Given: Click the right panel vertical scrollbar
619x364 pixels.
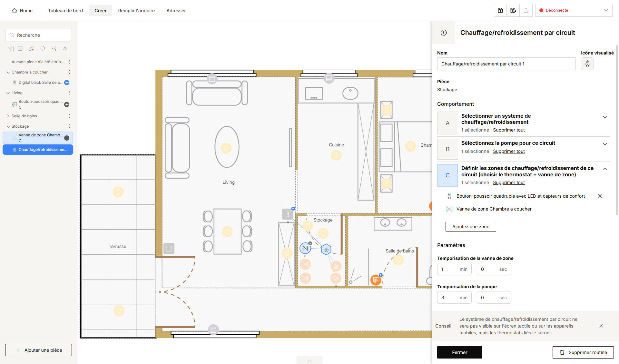Looking at the screenshot, I should (x=617, y=129).
